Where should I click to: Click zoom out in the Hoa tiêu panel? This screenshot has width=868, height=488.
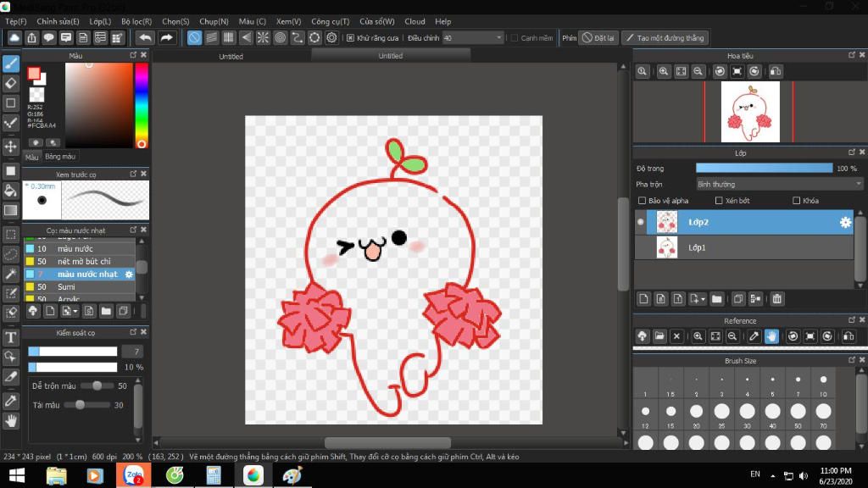[x=698, y=71]
